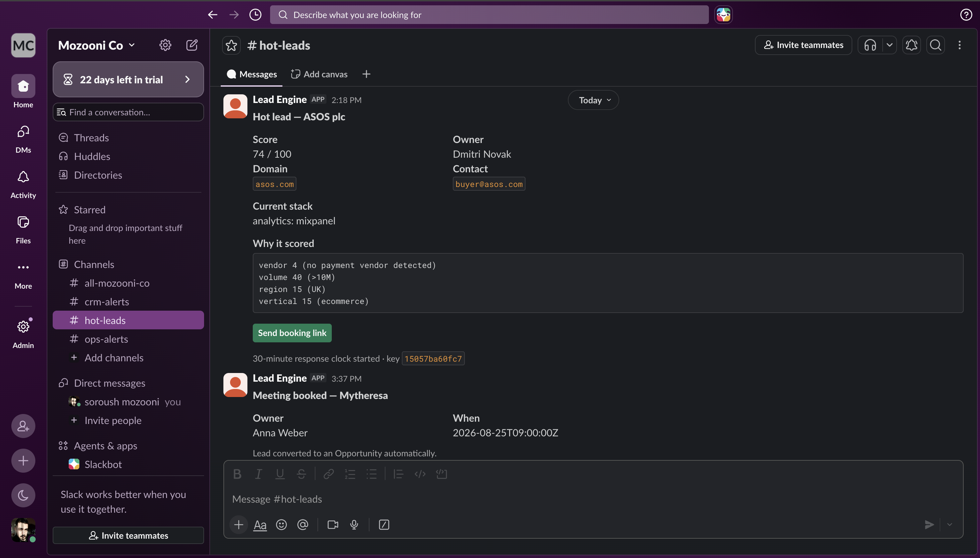Go back in history with left arrow
Image resolution: width=980 pixels, height=558 pixels.
click(213, 15)
